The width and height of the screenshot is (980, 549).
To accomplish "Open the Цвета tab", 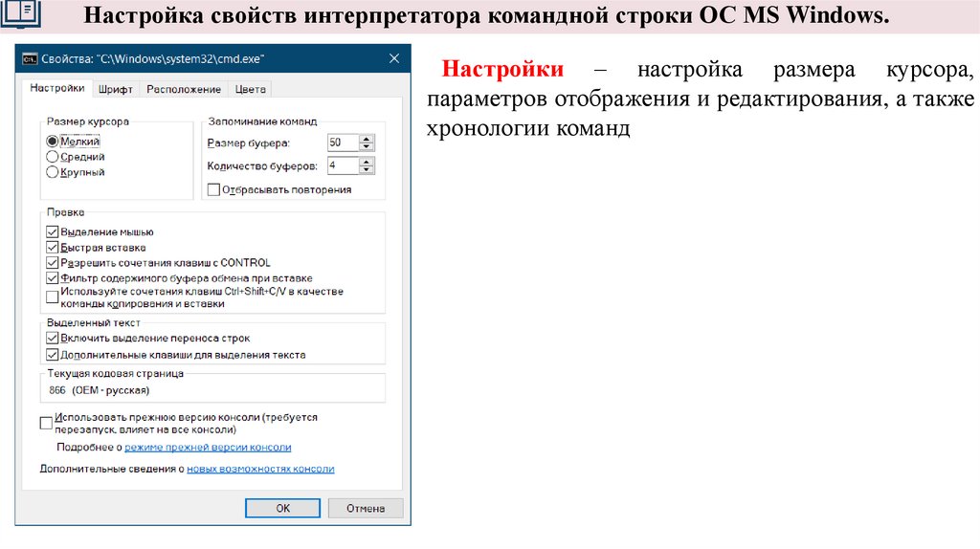I will coord(250,89).
